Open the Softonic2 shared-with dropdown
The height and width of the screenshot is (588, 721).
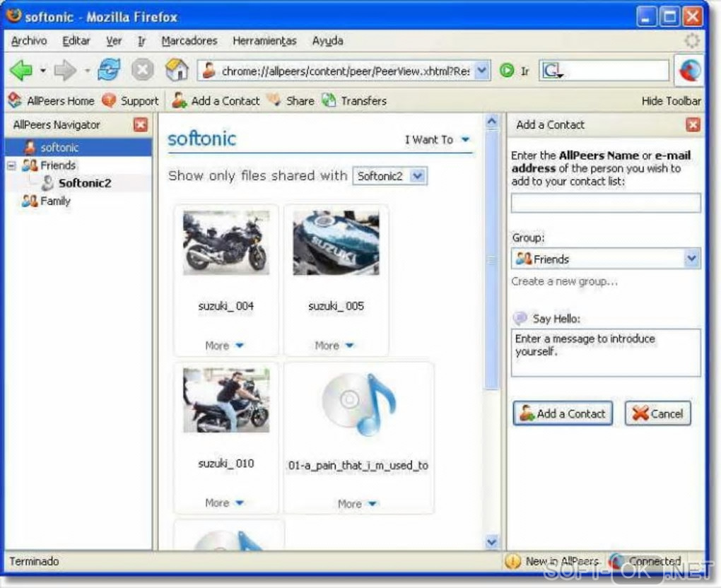pyautogui.click(x=390, y=176)
